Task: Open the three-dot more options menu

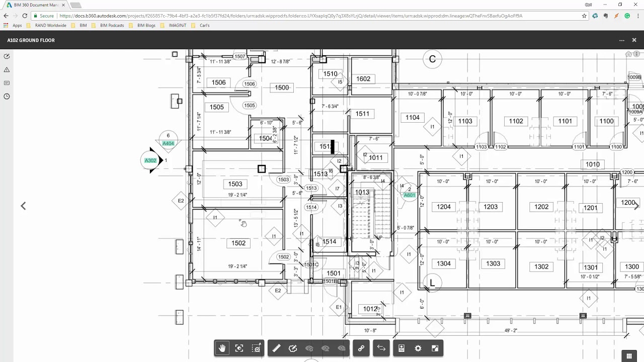Action: (x=622, y=40)
